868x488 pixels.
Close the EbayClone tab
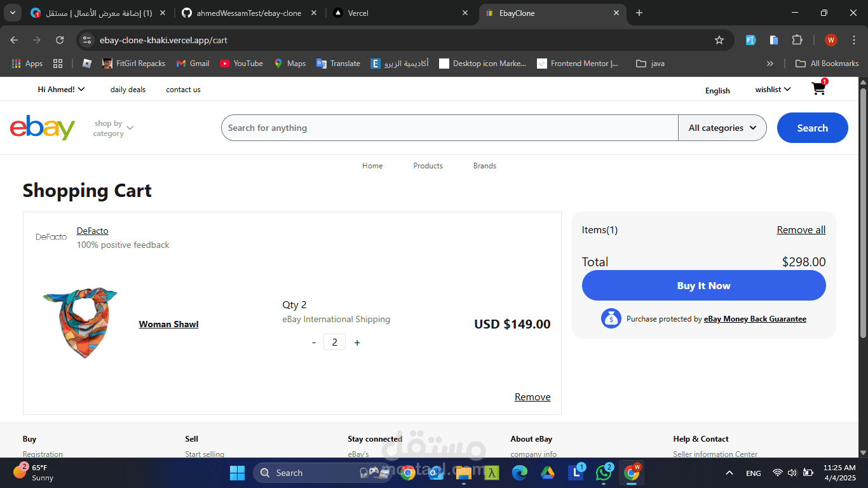coord(616,13)
